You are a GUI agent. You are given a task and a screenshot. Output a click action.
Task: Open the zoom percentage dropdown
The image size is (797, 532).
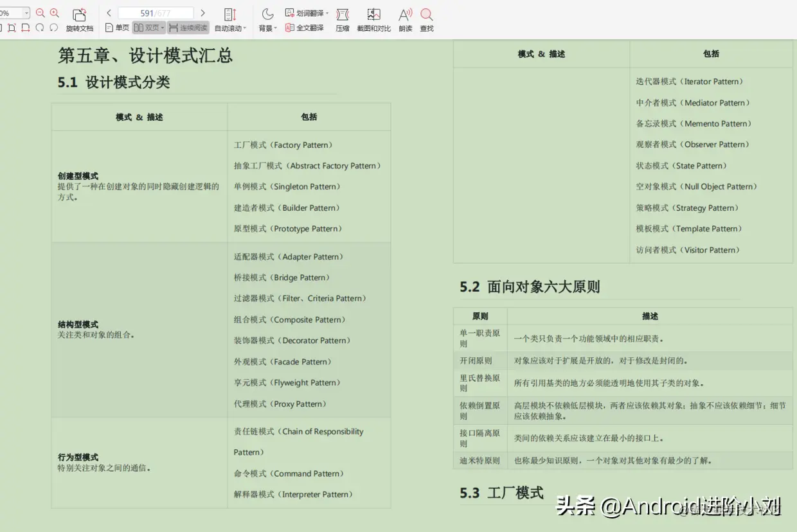point(26,13)
